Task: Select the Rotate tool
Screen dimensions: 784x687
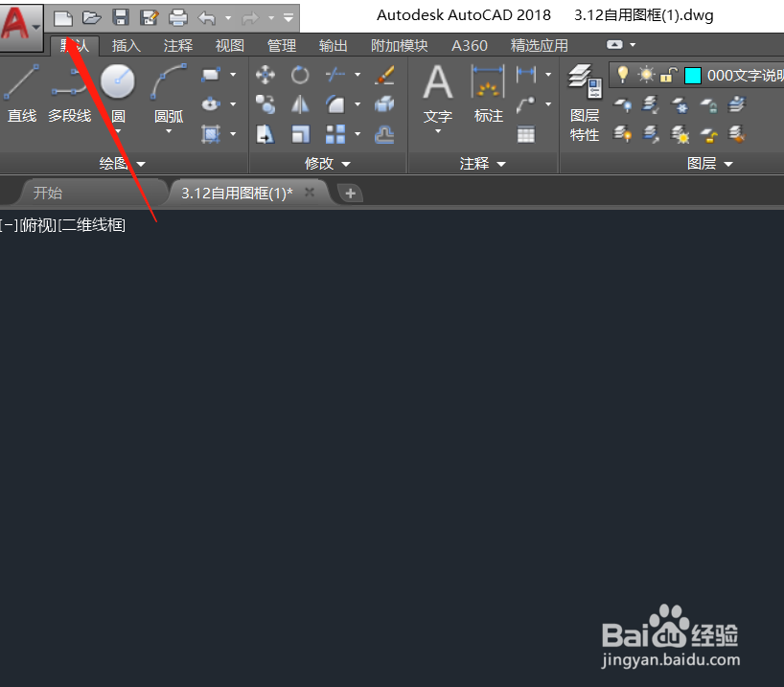Action: (300, 75)
